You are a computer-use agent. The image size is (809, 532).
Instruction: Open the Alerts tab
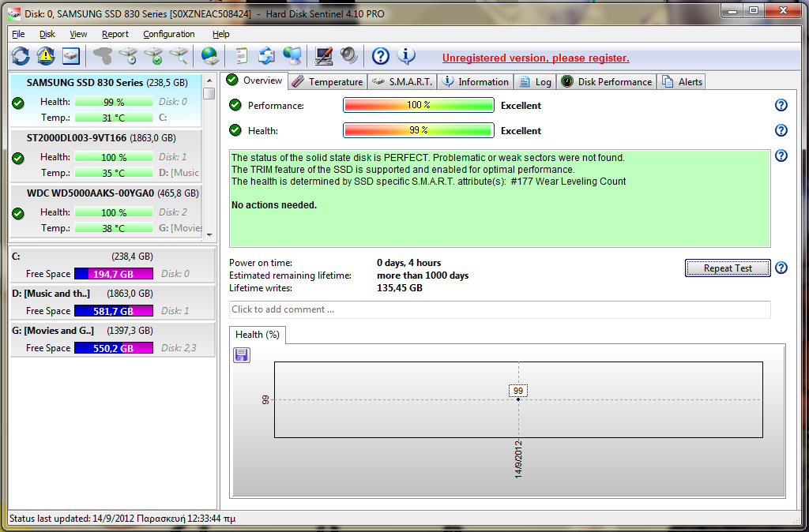click(x=682, y=82)
